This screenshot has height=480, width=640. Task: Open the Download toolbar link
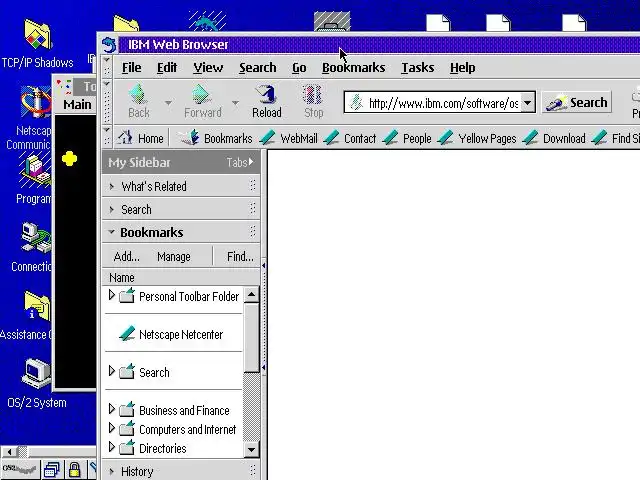pos(554,138)
